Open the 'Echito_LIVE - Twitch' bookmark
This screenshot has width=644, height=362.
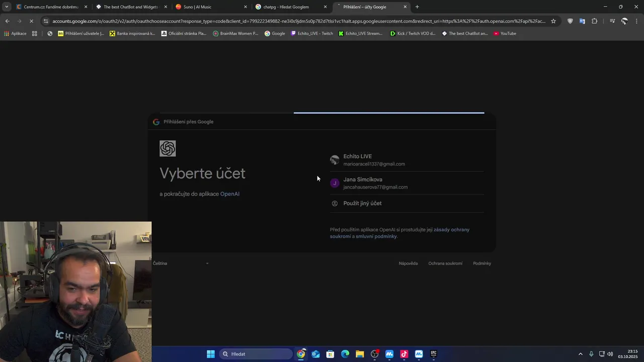pyautogui.click(x=312, y=34)
